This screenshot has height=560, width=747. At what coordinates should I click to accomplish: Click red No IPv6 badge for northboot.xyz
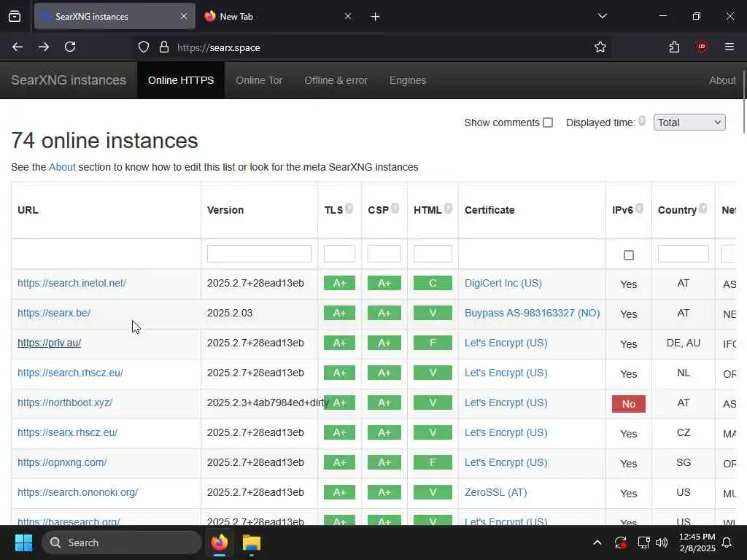click(629, 404)
